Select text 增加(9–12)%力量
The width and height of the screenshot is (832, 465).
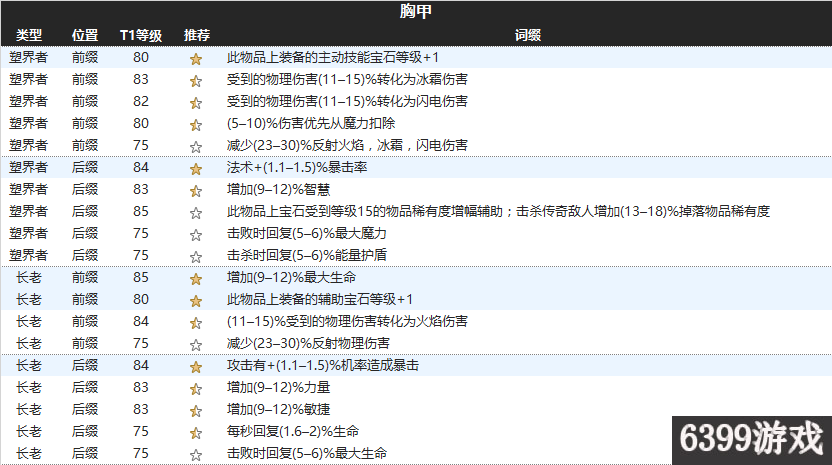click(x=279, y=388)
